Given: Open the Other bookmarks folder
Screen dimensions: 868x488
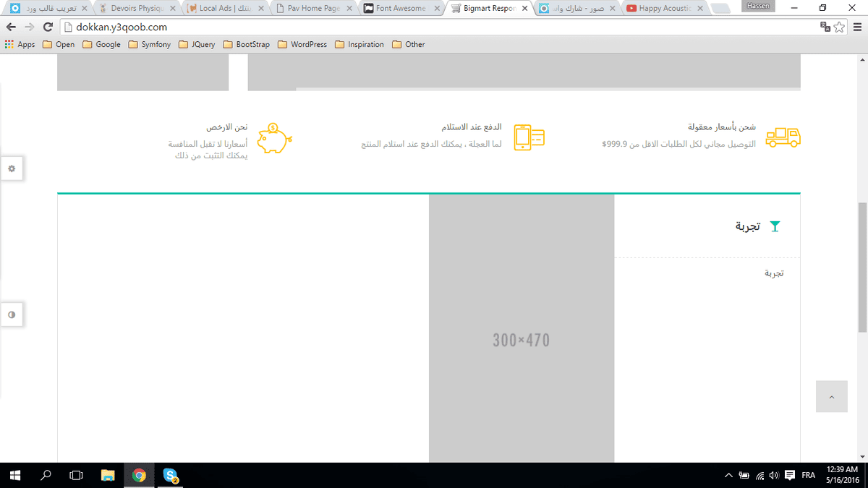Looking at the screenshot, I should [x=408, y=44].
